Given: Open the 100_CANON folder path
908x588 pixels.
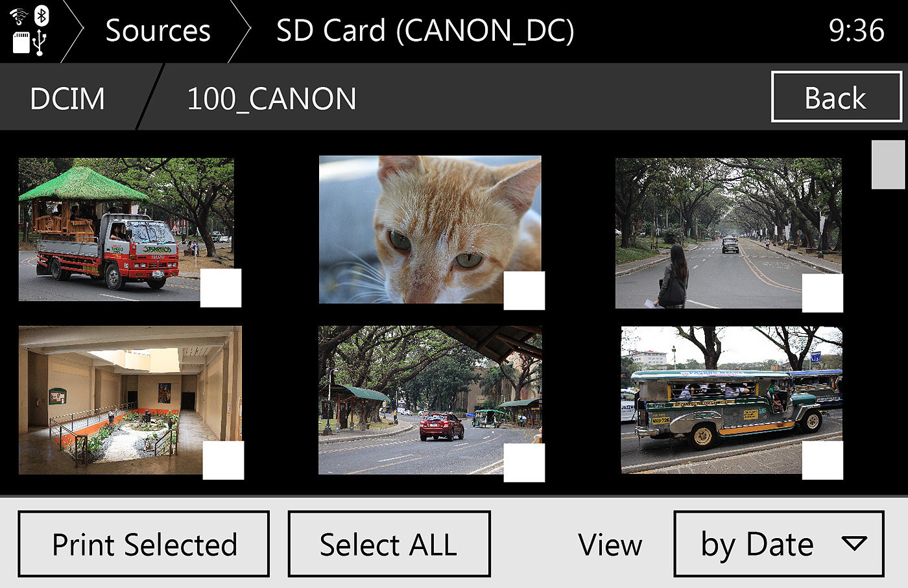Looking at the screenshot, I should [272, 99].
